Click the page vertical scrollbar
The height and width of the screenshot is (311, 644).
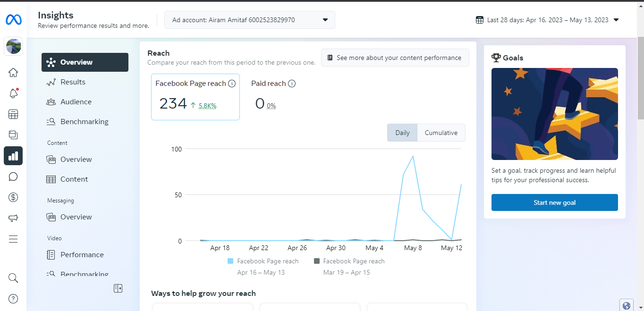pyautogui.click(x=640, y=79)
